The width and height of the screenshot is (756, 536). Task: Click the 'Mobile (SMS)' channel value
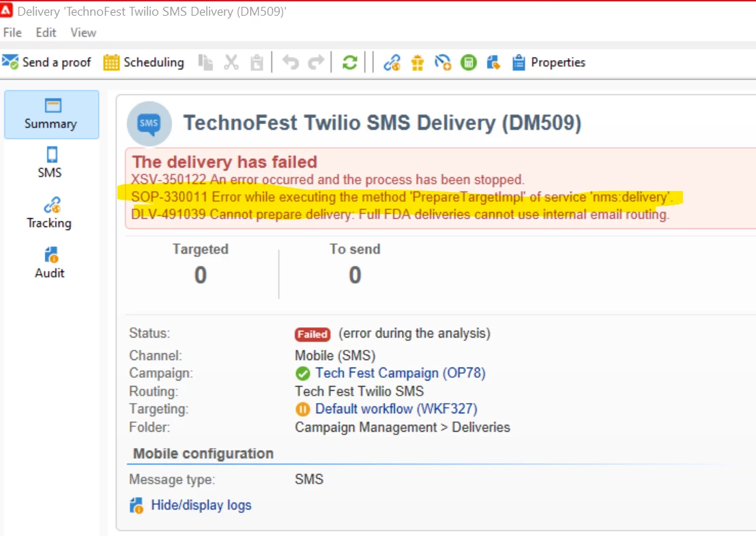coord(335,355)
